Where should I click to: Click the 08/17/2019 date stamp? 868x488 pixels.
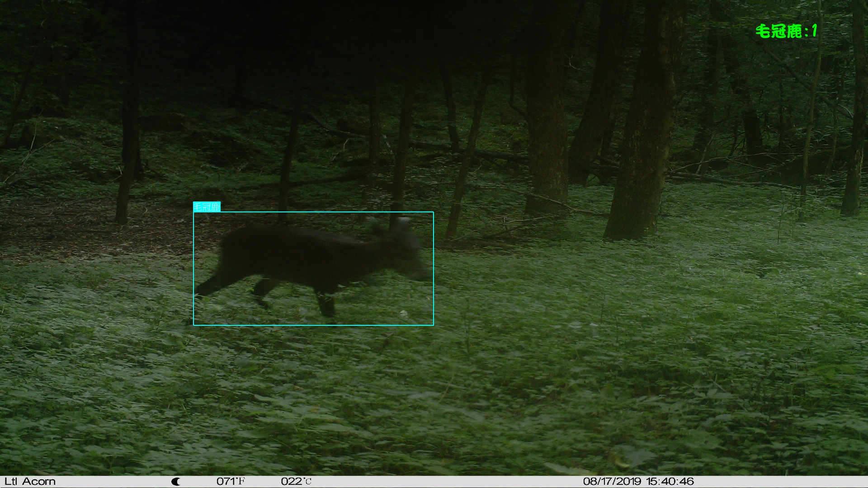pos(613,482)
